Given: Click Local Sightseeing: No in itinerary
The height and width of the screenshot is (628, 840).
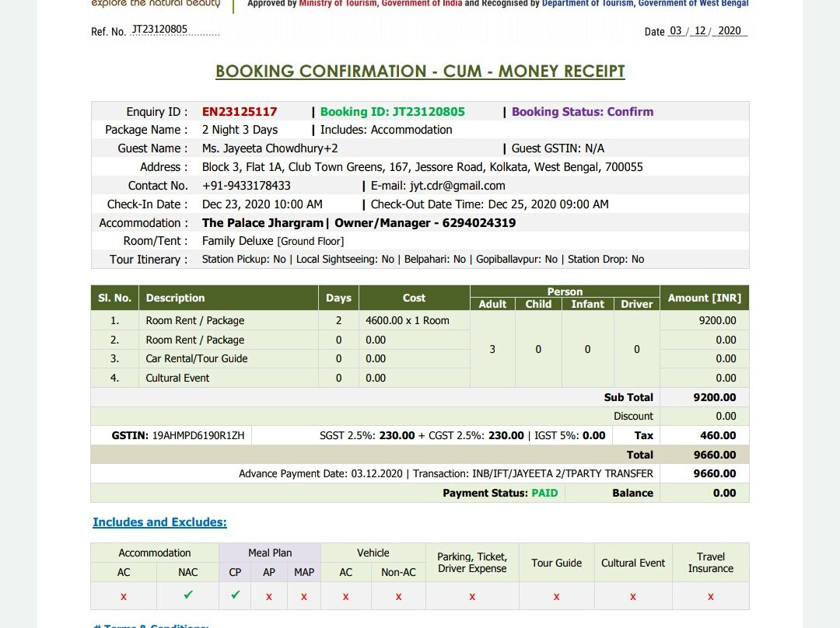Looking at the screenshot, I should (x=345, y=259).
